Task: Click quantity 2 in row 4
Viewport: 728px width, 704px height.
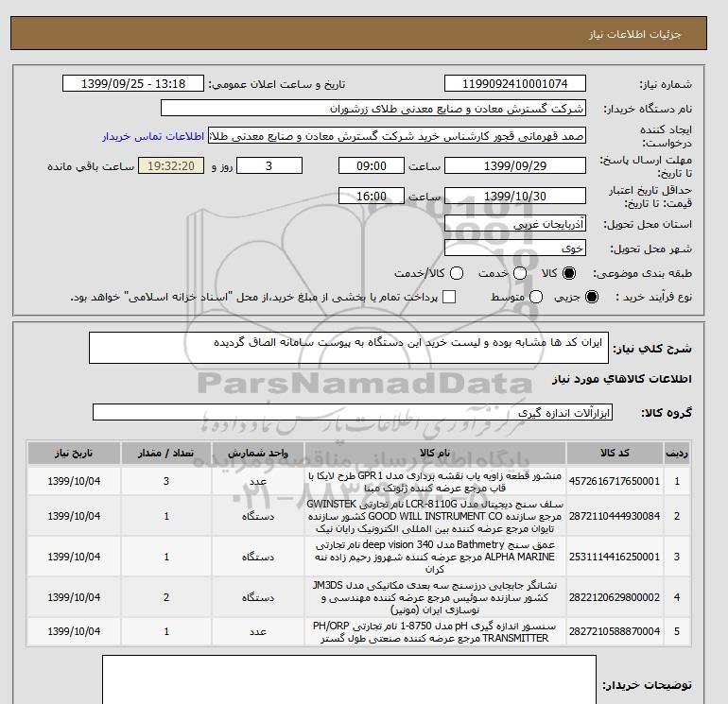Action: click(x=166, y=597)
